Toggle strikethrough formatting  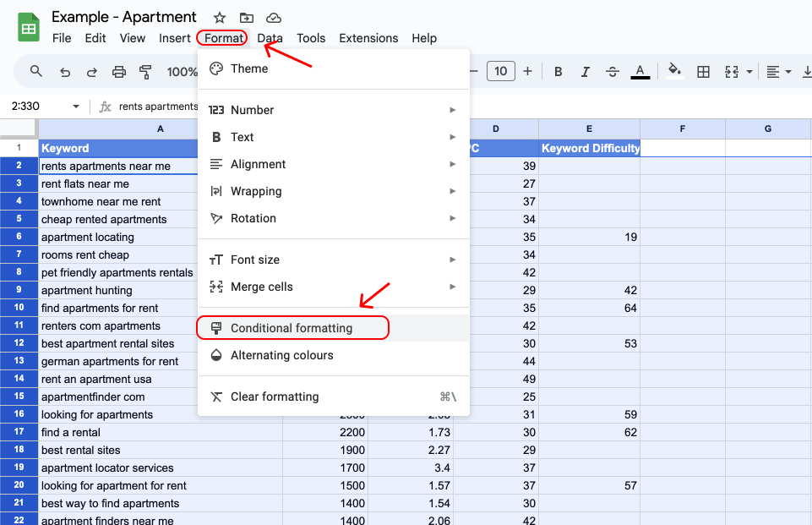(x=612, y=71)
